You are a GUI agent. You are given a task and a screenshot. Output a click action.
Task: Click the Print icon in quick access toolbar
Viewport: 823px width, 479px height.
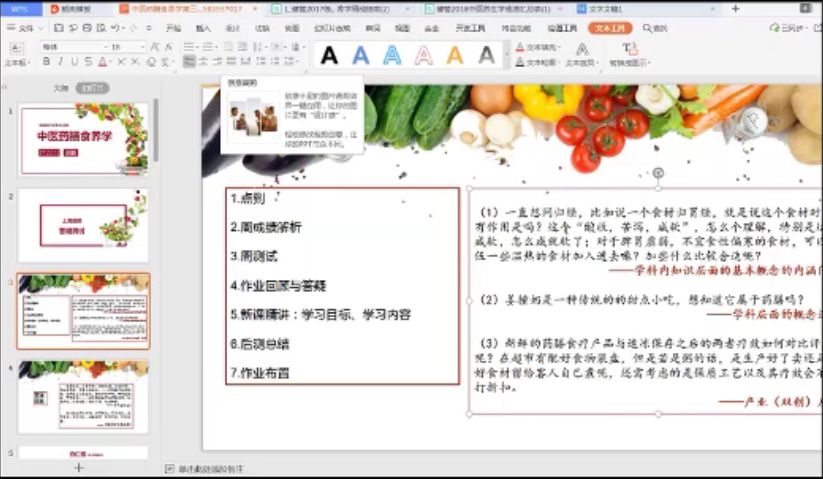pyautogui.click(x=87, y=28)
